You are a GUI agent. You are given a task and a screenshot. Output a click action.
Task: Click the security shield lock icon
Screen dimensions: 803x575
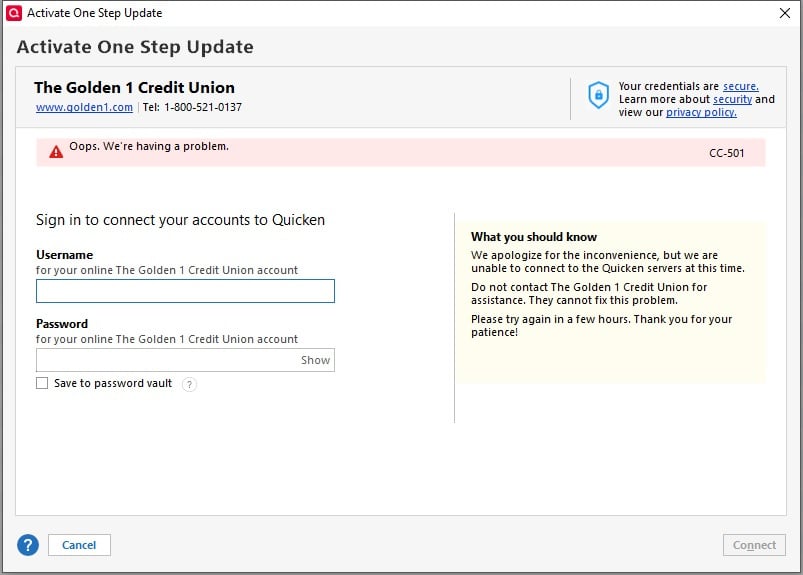pos(598,95)
